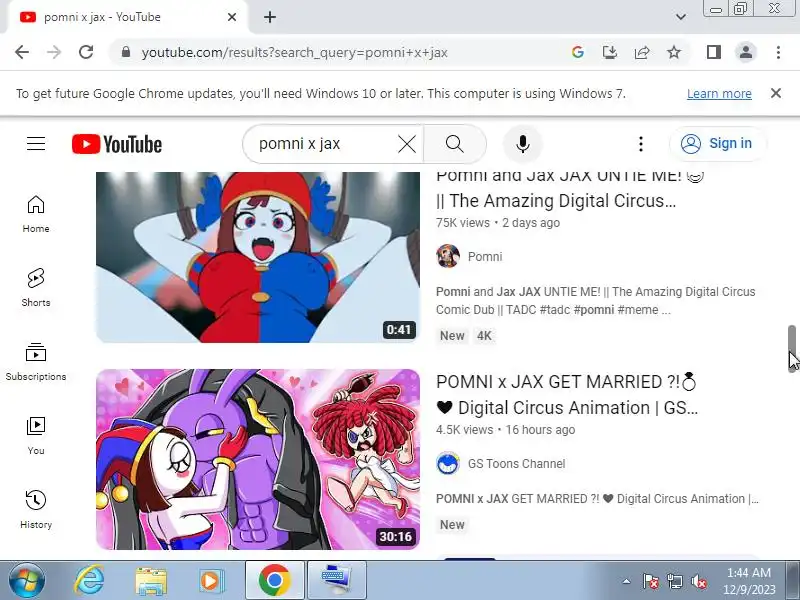800x600 pixels.
Task: Click the magnifier search button
Action: click(455, 144)
